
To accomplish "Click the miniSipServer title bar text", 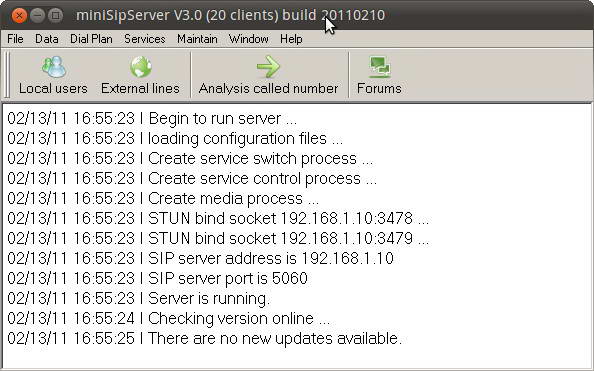I will coord(230,16).
